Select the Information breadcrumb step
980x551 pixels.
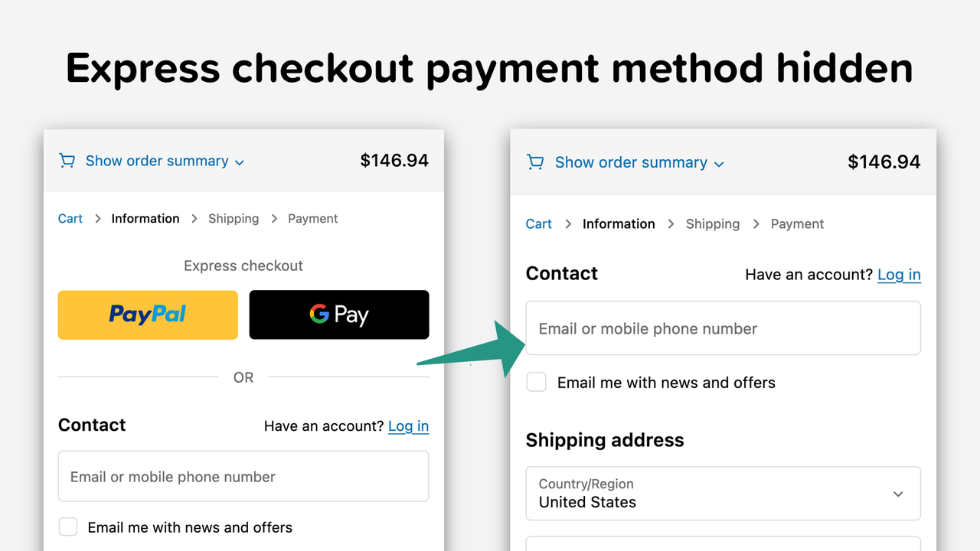point(619,223)
